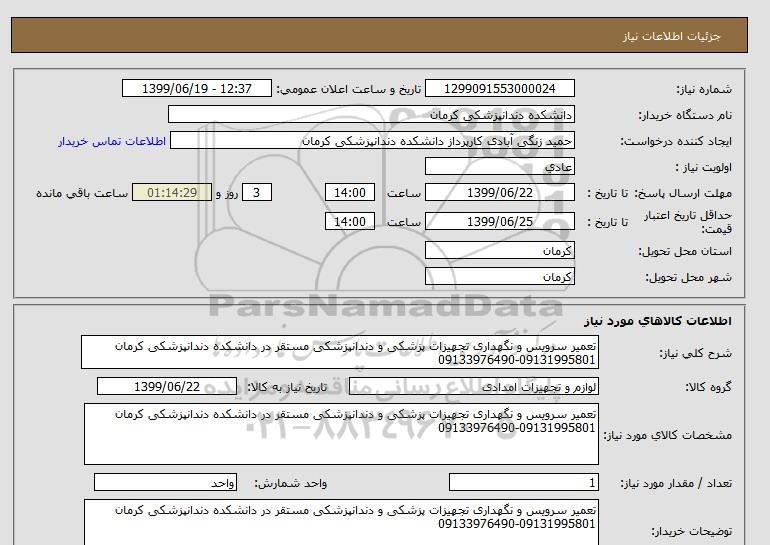Select the public announcement date field 1399/06/19 - 12:37
The width and height of the screenshot is (770, 545).
196,88
